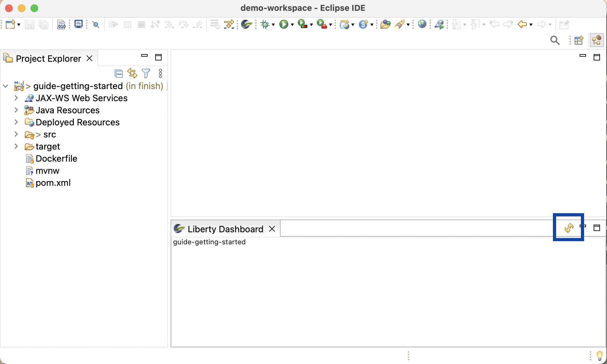The height and width of the screenshot is (364, 607).
Task: Open the Project Explorer filter icon
Action: [146, 73]
